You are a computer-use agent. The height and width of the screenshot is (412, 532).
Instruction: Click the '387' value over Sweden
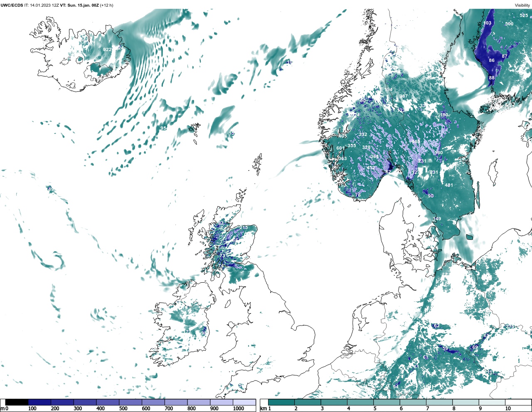click(404, 96)
